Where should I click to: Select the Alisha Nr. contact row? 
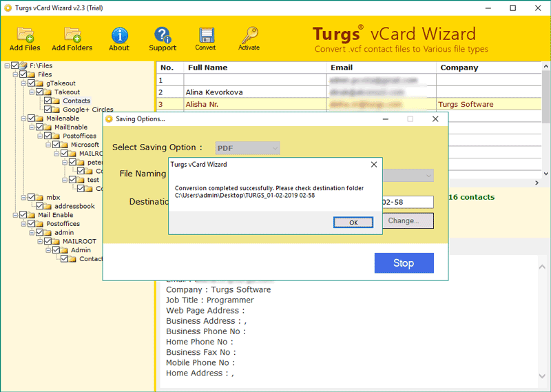(x=349, y=104)
